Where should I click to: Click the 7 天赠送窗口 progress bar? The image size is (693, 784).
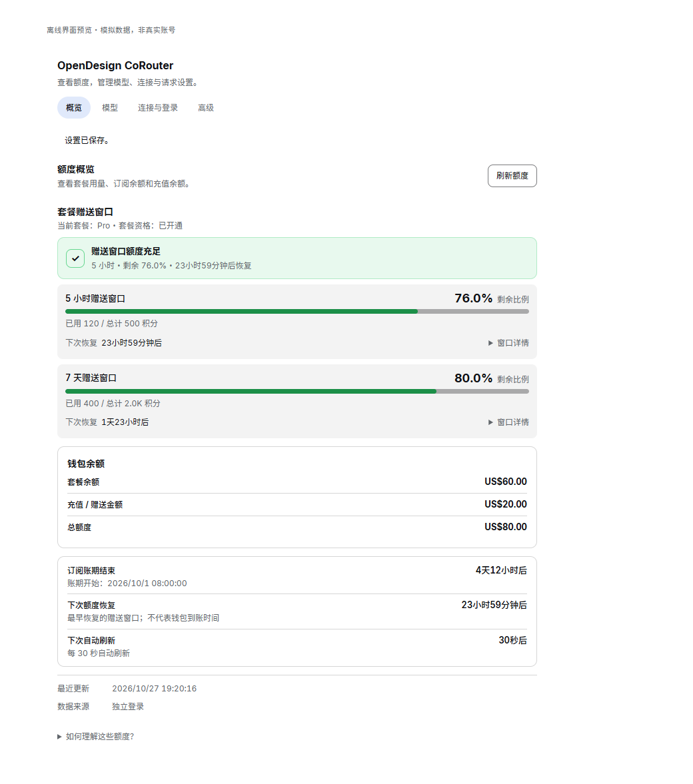[x=297, y=392]
